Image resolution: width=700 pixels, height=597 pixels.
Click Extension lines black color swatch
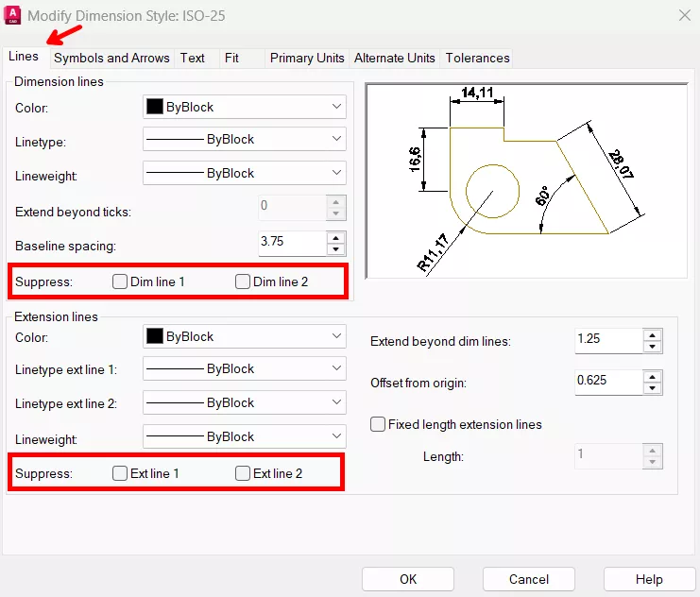coord(154,336)
